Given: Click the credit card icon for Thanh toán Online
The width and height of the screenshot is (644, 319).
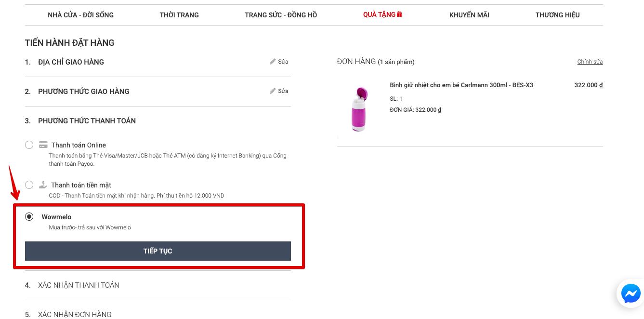Looking at the screenshot, I should coord(43,145).
